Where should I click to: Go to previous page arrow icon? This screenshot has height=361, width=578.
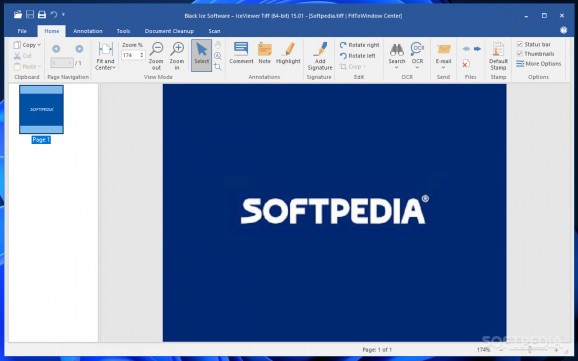[56, 49]
